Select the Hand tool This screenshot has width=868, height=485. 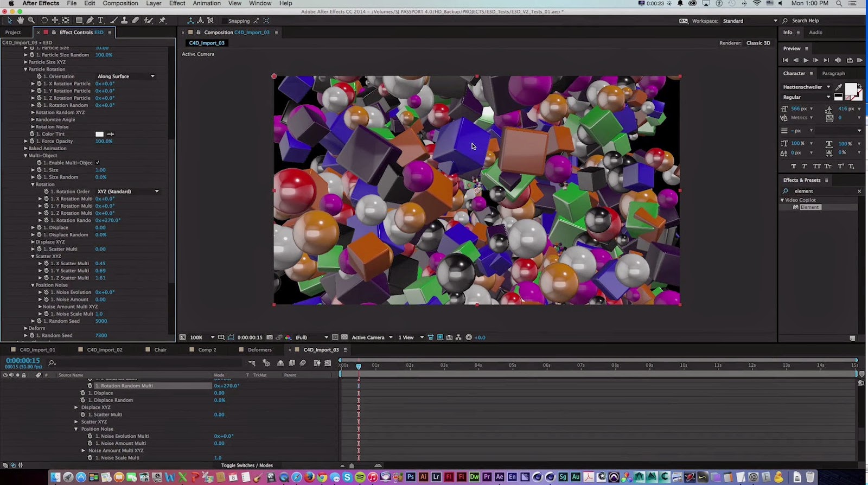coord(20,21)
